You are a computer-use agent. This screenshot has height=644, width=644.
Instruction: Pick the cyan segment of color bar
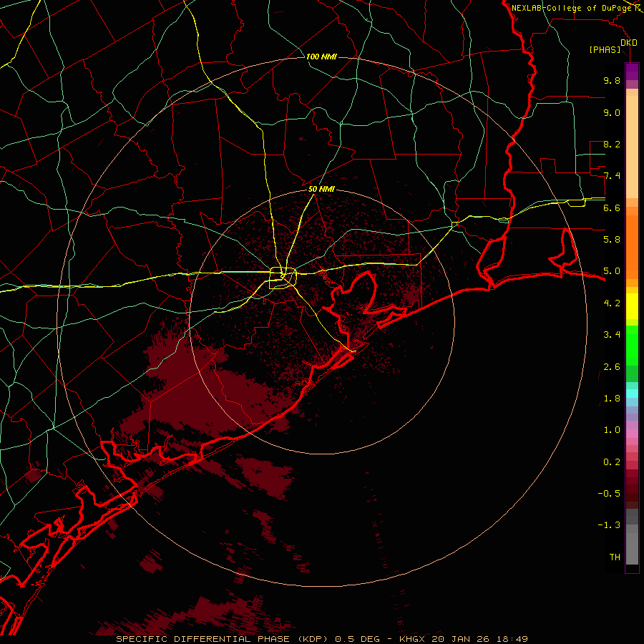tap(632, 394)
